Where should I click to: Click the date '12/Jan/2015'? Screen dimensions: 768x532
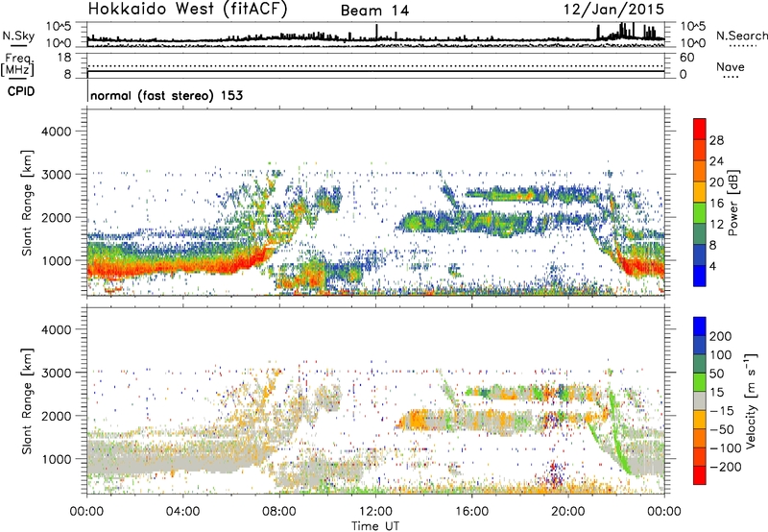pos(613,10)
